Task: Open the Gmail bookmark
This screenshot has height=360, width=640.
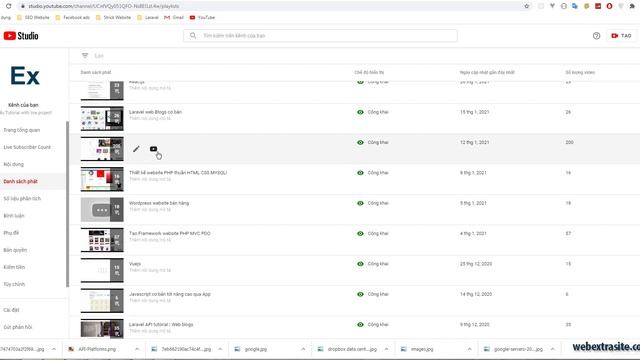Action: pos(174,18)
